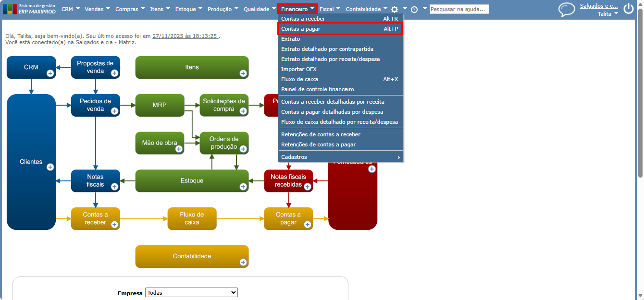644x300 pixels.
Task: Expand the Cadastros submenu
Action: [x=340, y=157]
